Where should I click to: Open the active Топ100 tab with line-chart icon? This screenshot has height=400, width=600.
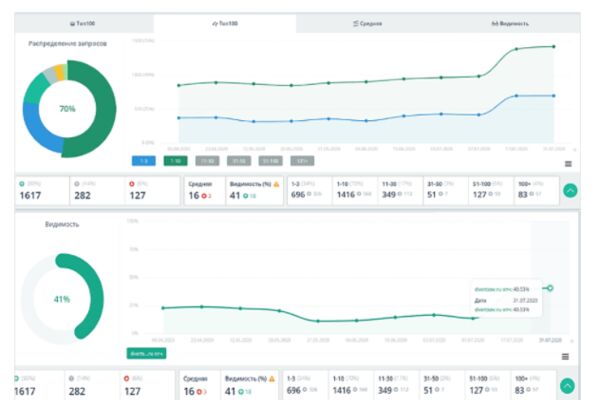[225, 23]
